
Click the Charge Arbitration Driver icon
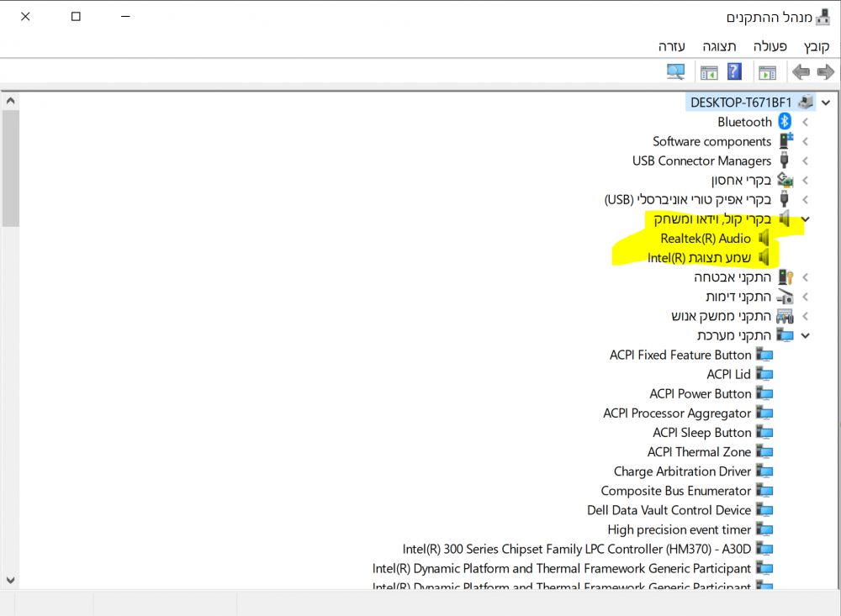(764, 471)
